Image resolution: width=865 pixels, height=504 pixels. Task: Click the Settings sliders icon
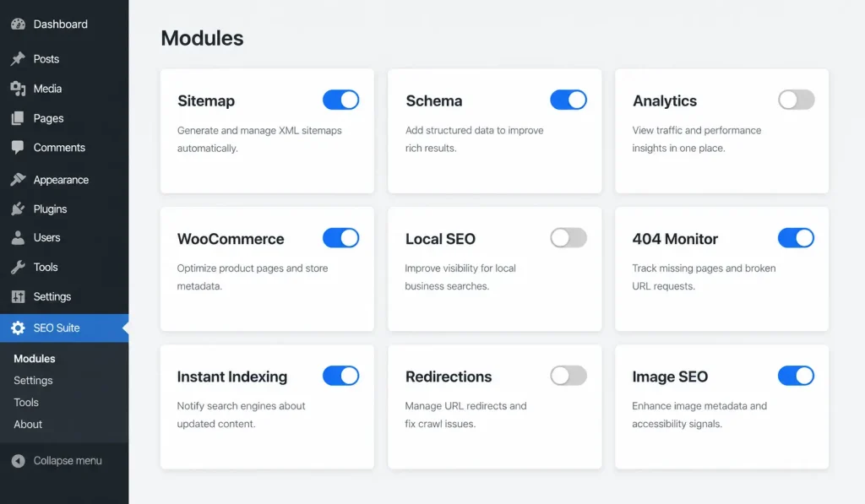(x=19, y=296)
